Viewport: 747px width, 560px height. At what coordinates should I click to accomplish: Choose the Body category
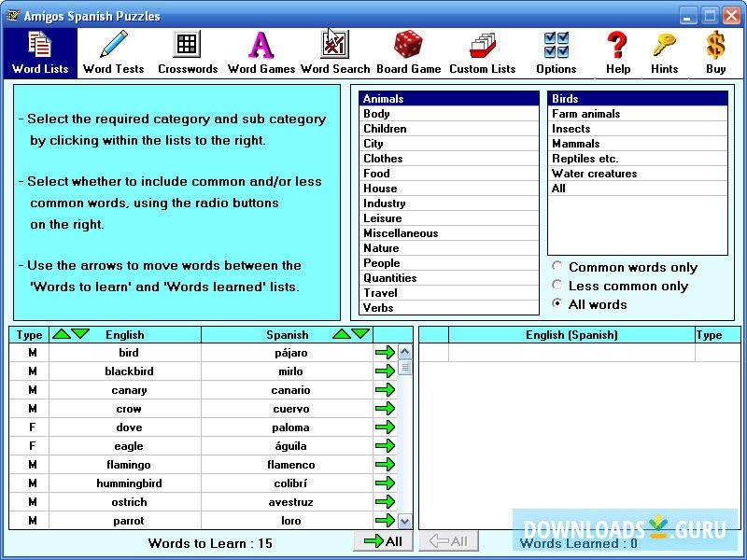pos(448,113)
